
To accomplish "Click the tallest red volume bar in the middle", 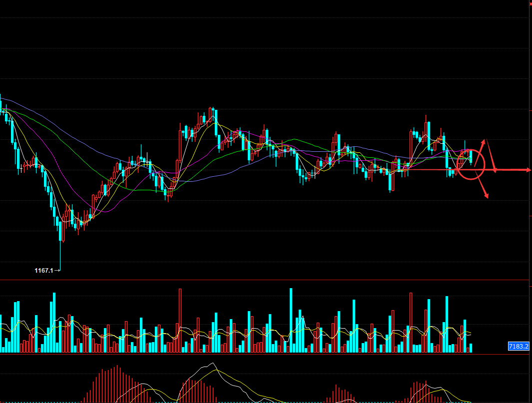I will point(180,320).
